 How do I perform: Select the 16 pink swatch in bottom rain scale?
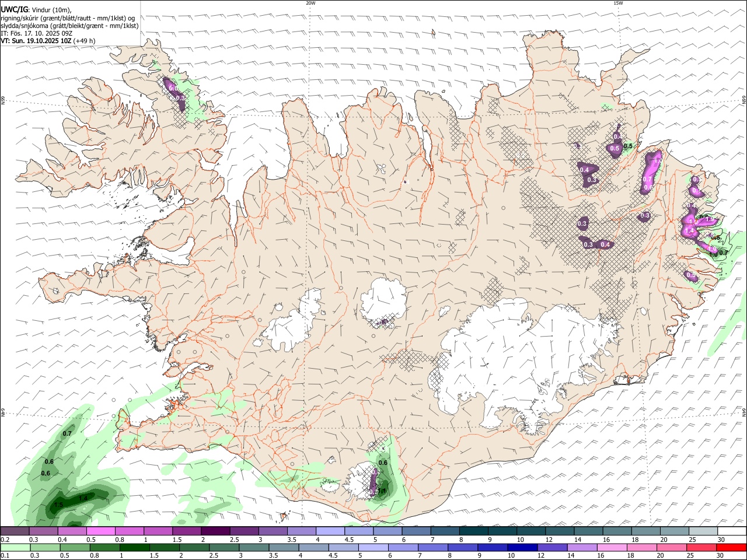612,548
